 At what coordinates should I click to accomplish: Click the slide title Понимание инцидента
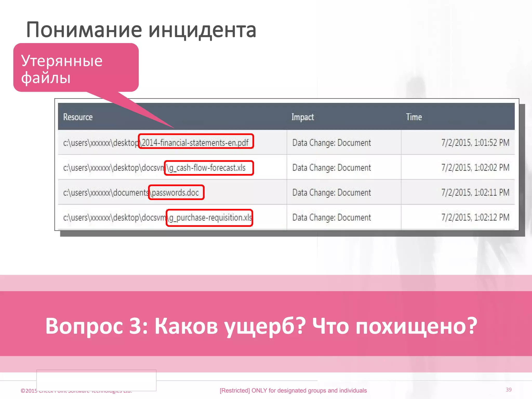pos(141,30)
